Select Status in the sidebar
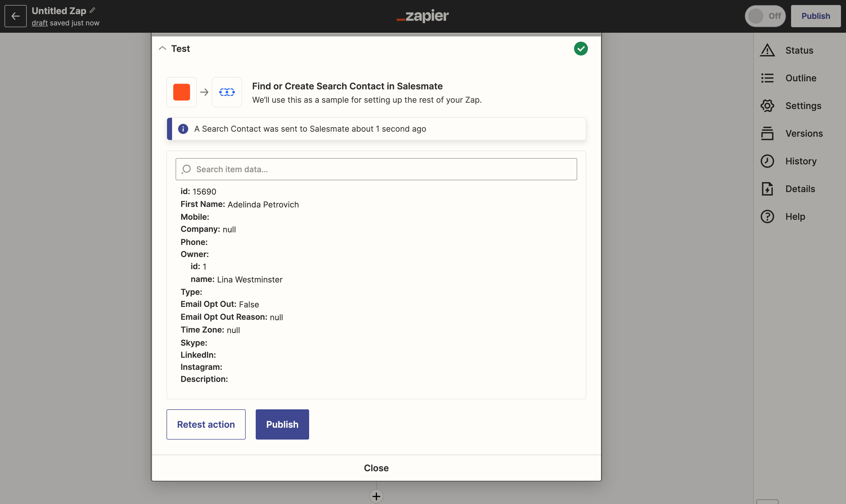Screen dimensions: 846x504 pyautogui.click(x=799, y=50)
